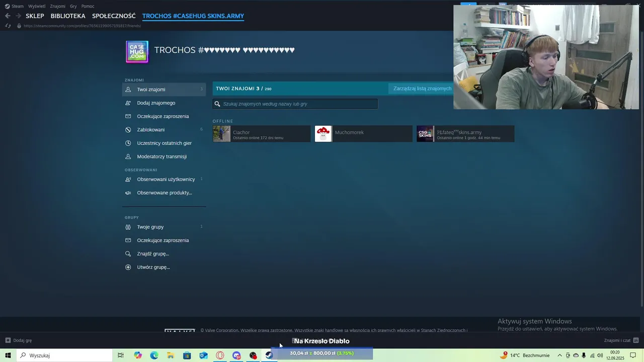Open the TROCHOS #CASEHUG SKINS.ARMY tab

tap(193, 16)
